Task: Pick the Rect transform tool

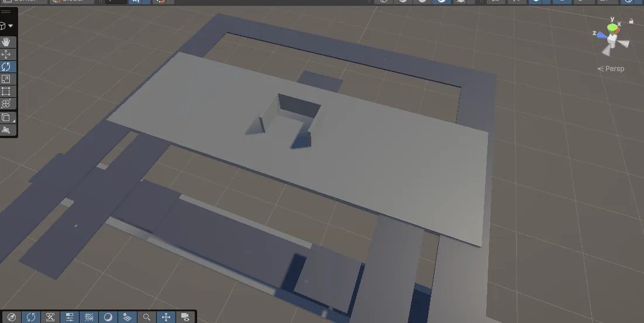Action: click(x=6, y=91)
